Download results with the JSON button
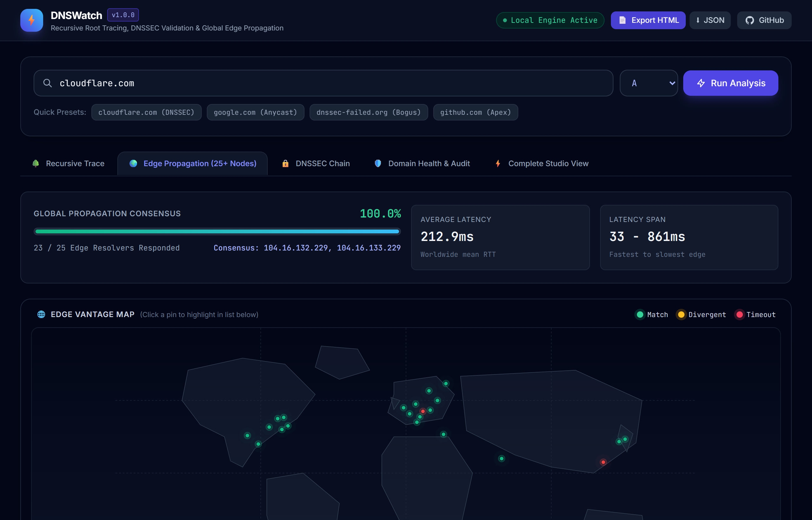This screenshot has width=812, height=520. 710,20
